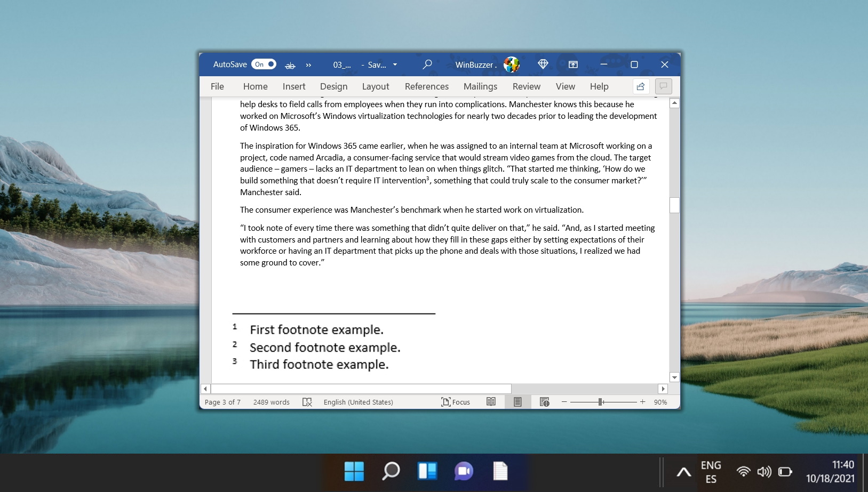Open the Teams Chat taskbar icon

click(464, 471)
